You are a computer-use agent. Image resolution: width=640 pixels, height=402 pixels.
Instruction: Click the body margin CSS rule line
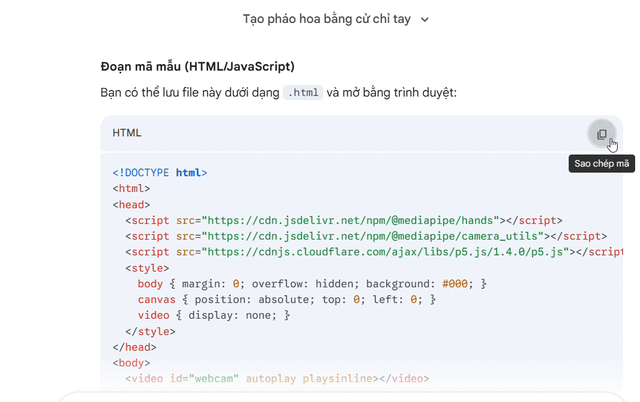[312, 284]
